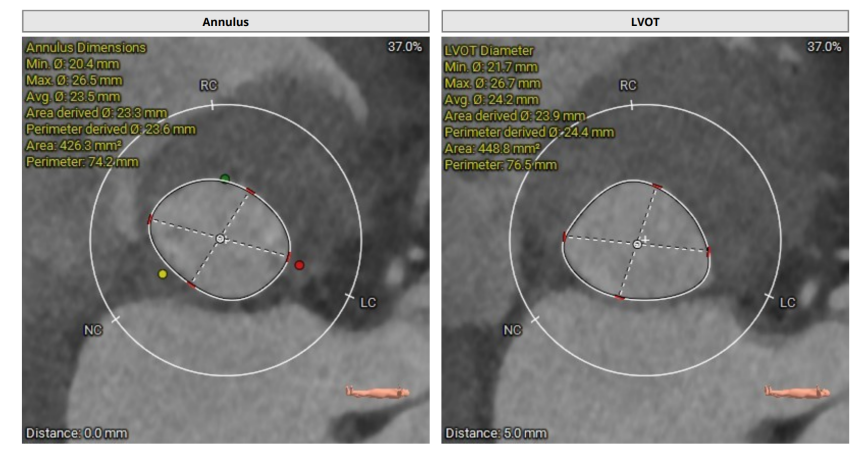
Task: Click 'Distance: 5.0 mm' in LVOT view
Action: click(496, 433)
